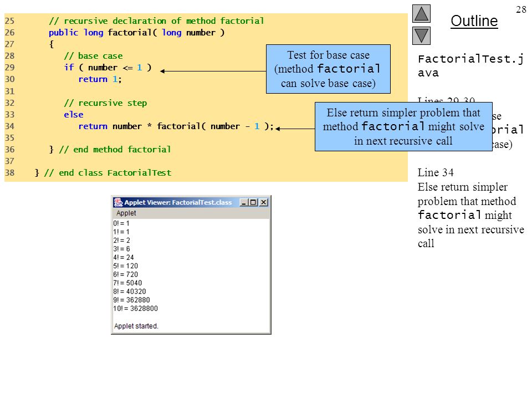Select the output line '5! = 120'
Image resolution: width=532 pixels, height=399 pixels.
click(126, 265)
